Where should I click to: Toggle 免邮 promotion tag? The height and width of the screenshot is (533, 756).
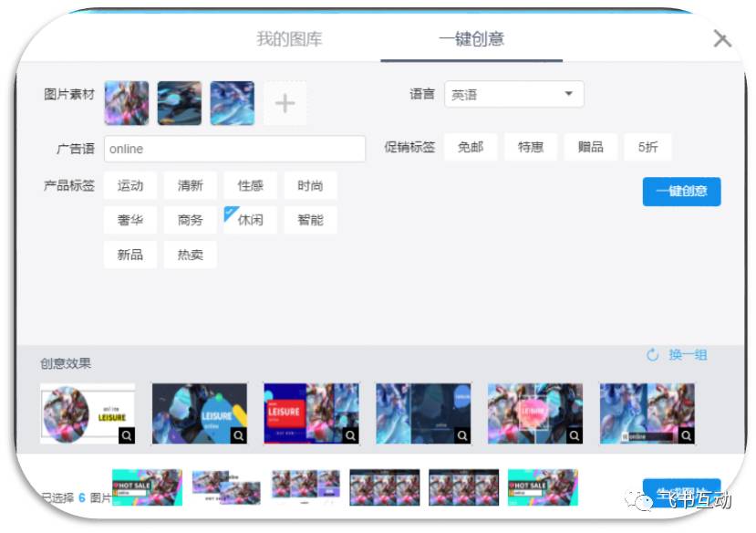point(471,147)
